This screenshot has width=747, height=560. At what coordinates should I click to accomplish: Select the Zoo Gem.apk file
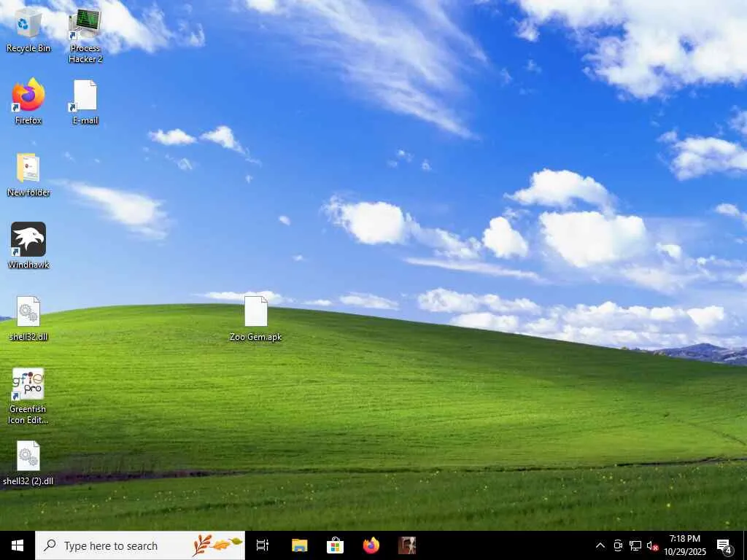tap(256, 318)
